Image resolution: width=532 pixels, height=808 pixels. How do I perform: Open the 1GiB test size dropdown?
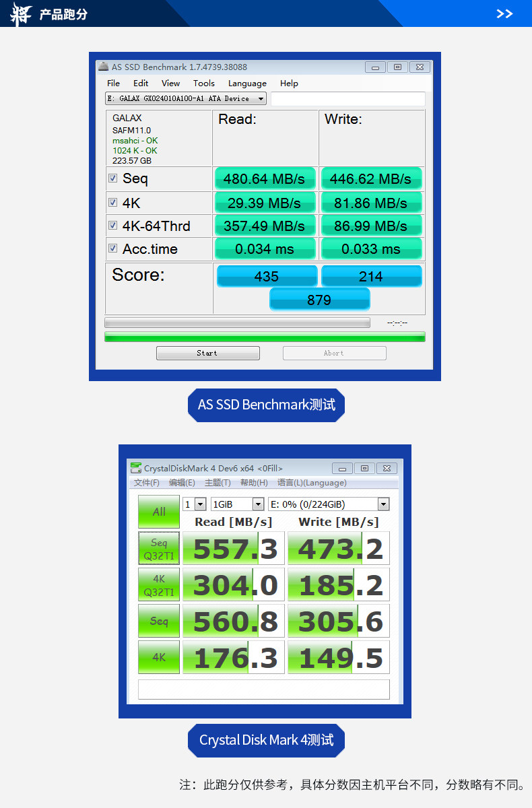pos(238,504)
